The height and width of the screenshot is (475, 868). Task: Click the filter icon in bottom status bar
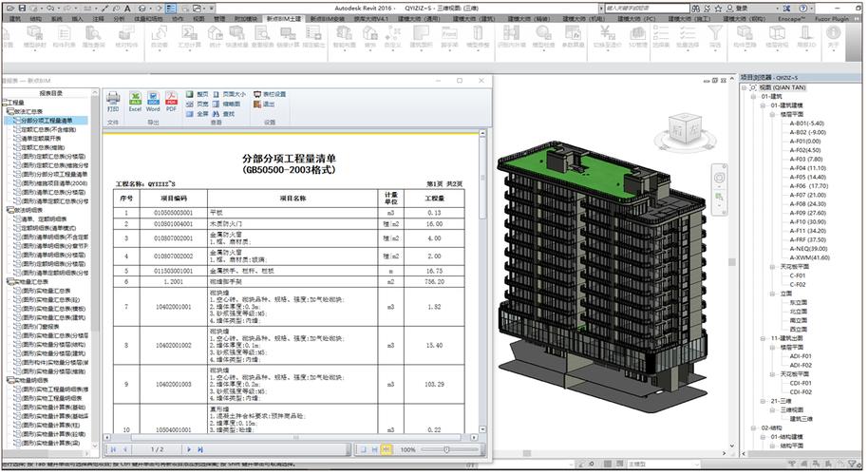[x=853, y=464]
